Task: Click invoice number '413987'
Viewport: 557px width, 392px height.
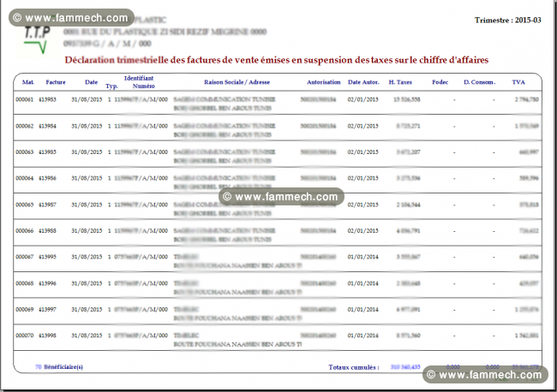Action: (48, 205)
